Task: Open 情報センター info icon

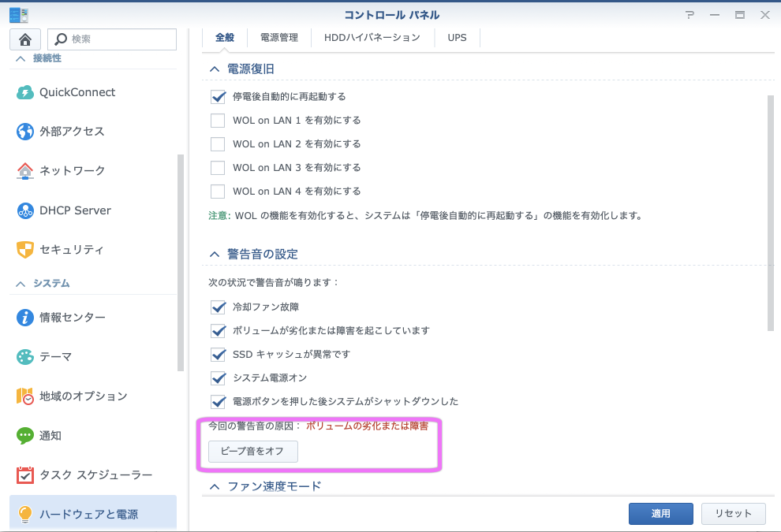Action: click(25, 318)
